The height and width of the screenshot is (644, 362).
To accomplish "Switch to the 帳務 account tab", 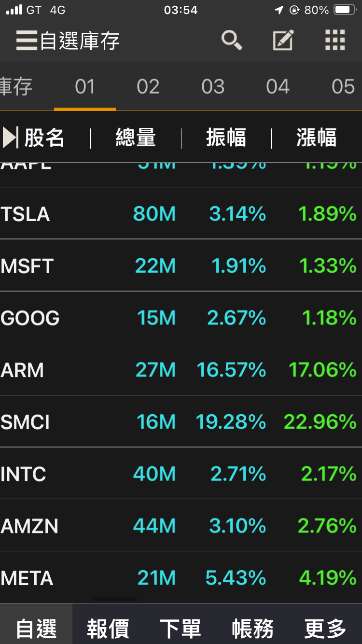I will (x=252, y=629).
